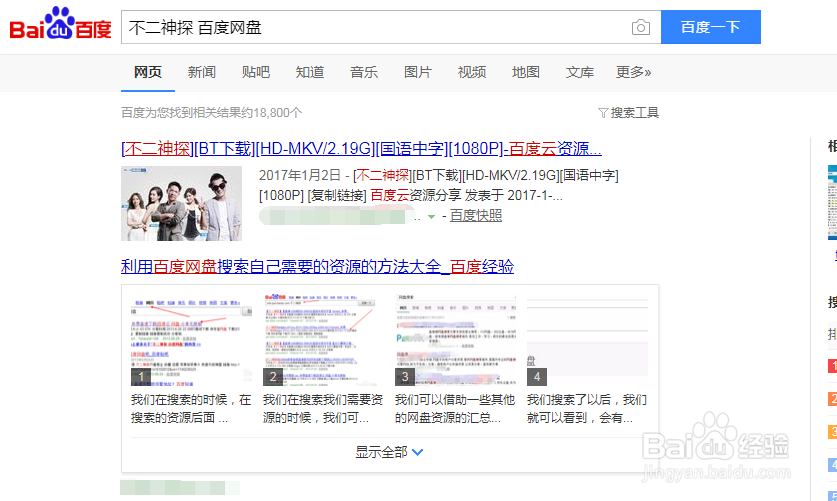Click caption 我们可以借助一些其他的网盘资源的汇总
This screenshot has height=501, width=837.
[x=455, y=409]
